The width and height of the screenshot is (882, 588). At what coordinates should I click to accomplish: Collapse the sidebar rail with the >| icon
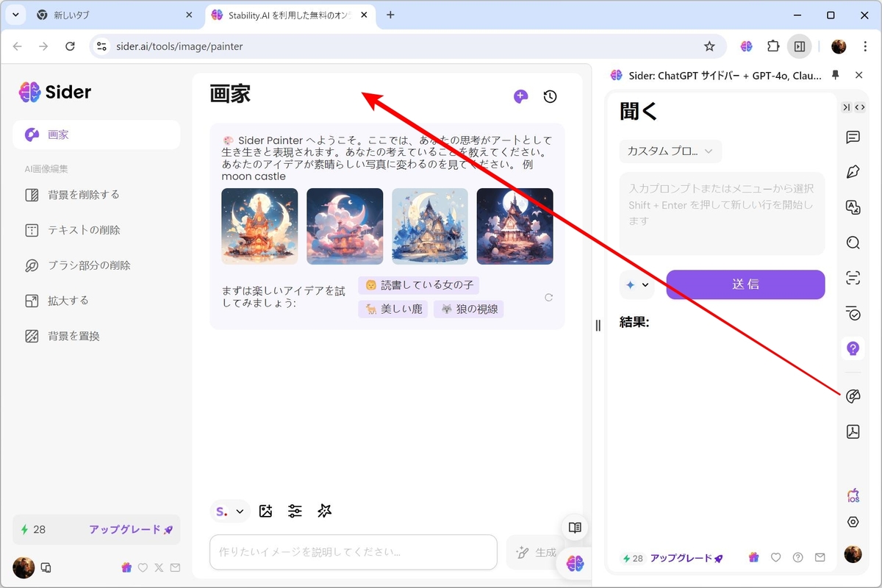pos(846,107)
